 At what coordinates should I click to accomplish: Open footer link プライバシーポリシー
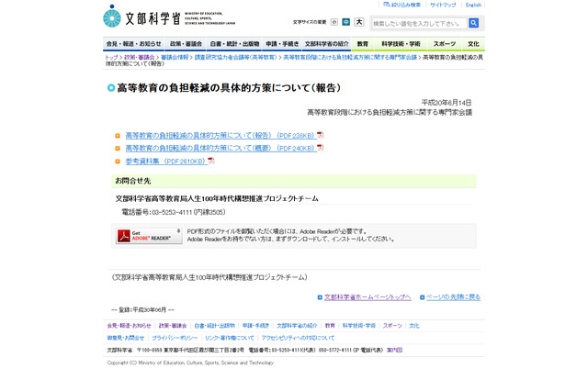pyautogui.click(x=175, y=338)
